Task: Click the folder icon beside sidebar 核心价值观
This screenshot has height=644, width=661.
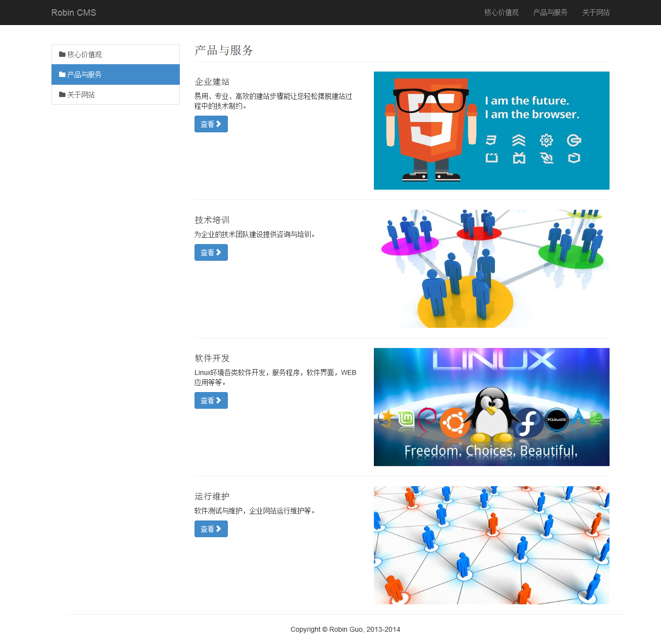Action: [x=62, y=54]
